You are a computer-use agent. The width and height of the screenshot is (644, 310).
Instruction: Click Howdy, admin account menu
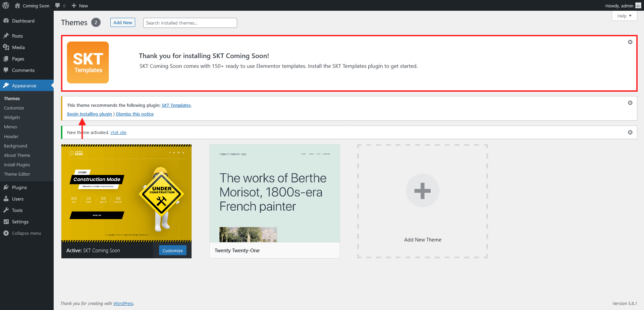[623, 5]
